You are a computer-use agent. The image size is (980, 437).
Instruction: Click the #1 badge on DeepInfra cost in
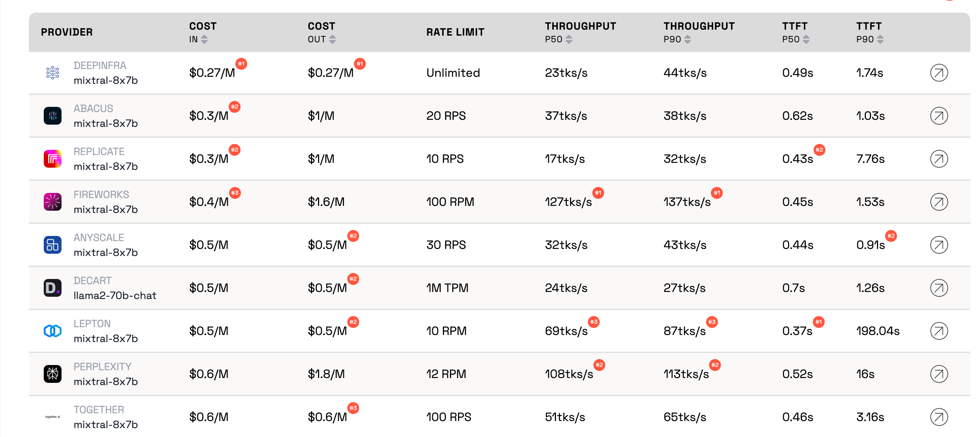point(241,63)
